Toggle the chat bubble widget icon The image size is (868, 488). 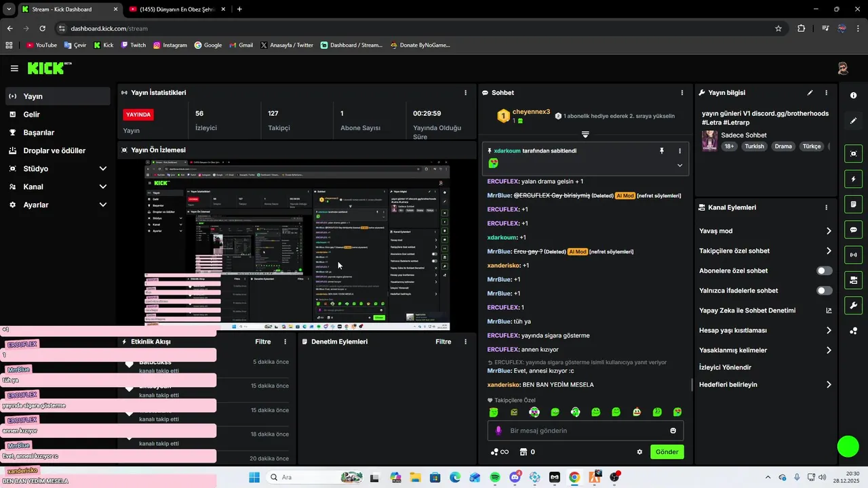click(x=853, y=230)
